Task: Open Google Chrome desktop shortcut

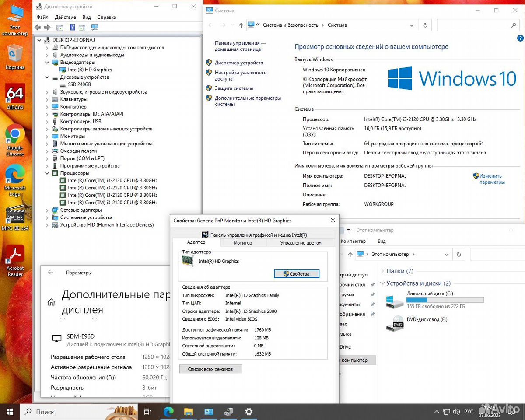Action: [x=15, y=140]
